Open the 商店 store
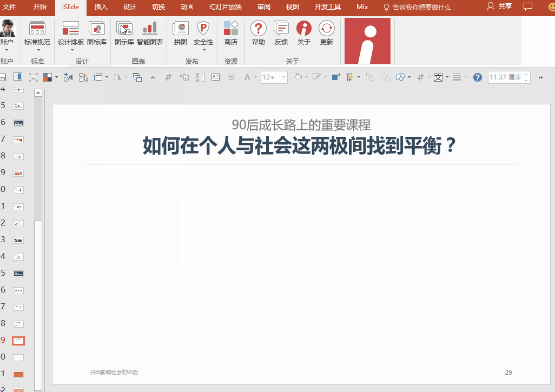Screen dimensions: 555x392 pos(231,33)
